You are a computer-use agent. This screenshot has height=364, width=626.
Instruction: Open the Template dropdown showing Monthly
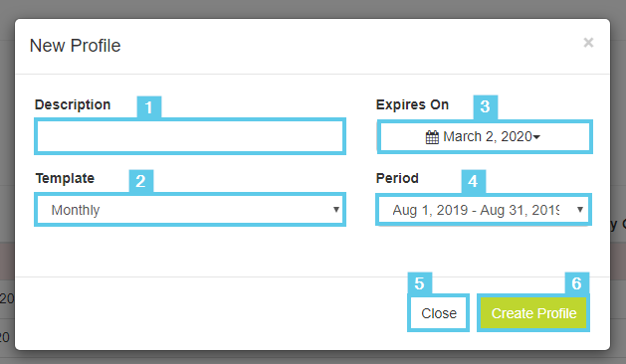tap(190, 210)
